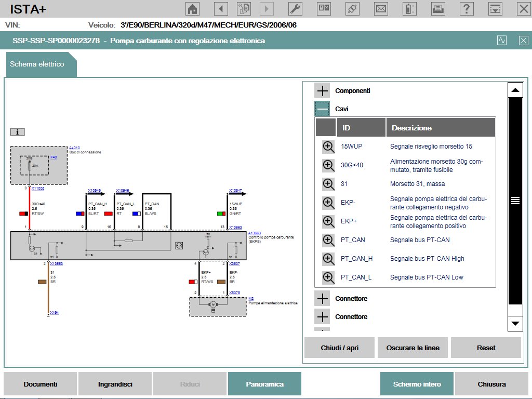Collapse the Cavi section
Viewport: 532px width, 399px height.
323,109
